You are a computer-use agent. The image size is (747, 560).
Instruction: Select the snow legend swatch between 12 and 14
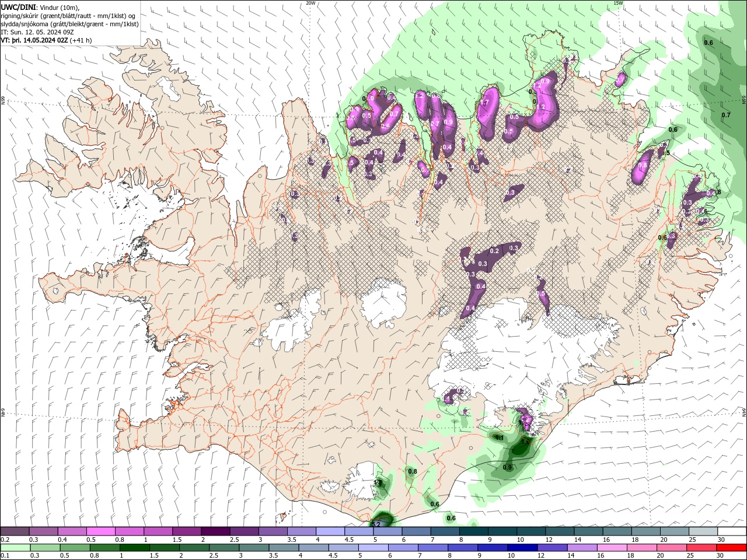point(560,531)
